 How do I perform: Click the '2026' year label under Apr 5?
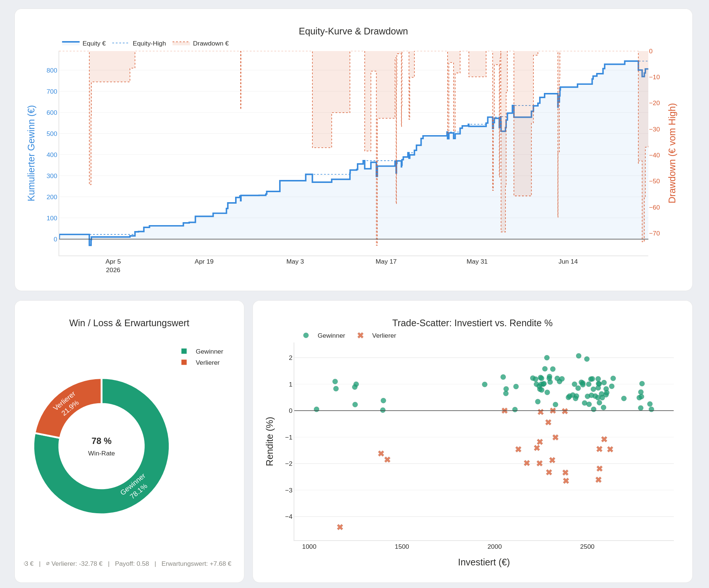tap(113, 270)
